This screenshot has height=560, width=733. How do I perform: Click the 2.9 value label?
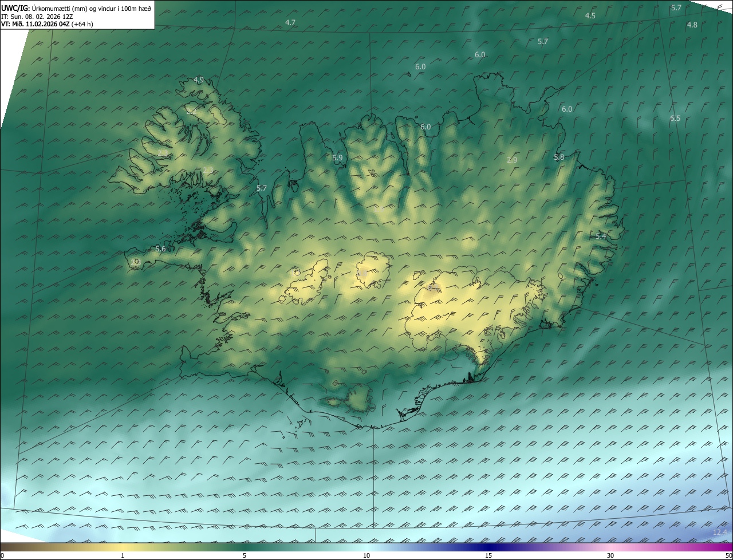(x=512, y=160)
